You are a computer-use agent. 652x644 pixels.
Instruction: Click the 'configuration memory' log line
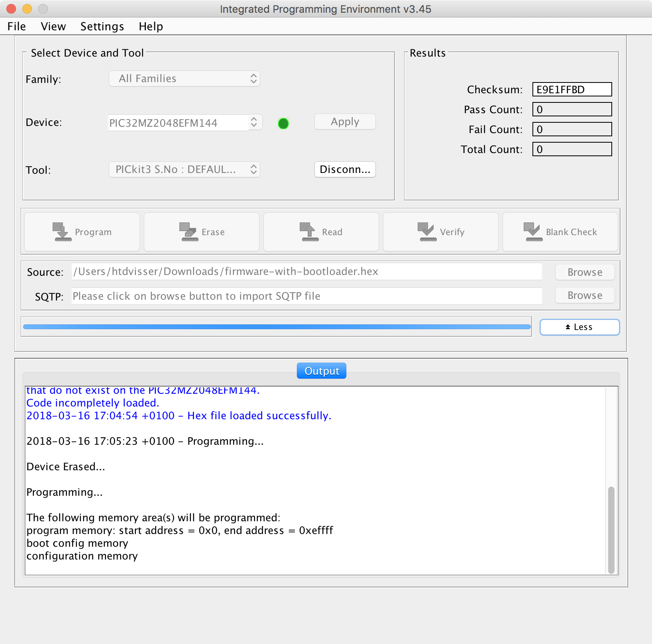click(x=82, y=556)
